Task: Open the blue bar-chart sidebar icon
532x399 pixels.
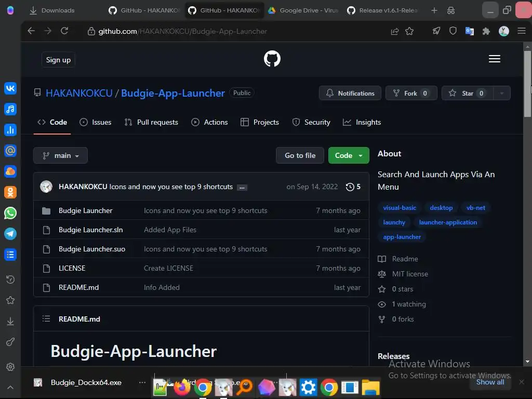Action: [x=10, y=129]
